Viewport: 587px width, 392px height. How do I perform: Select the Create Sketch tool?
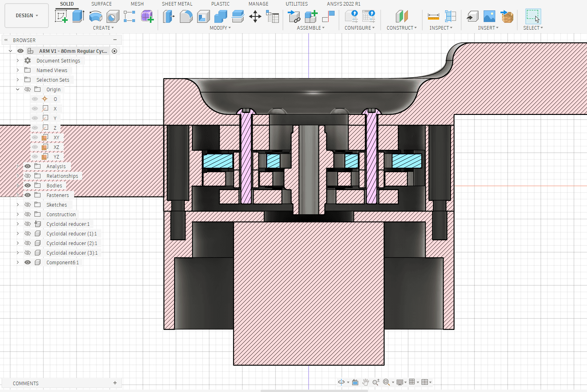(61, 16)
